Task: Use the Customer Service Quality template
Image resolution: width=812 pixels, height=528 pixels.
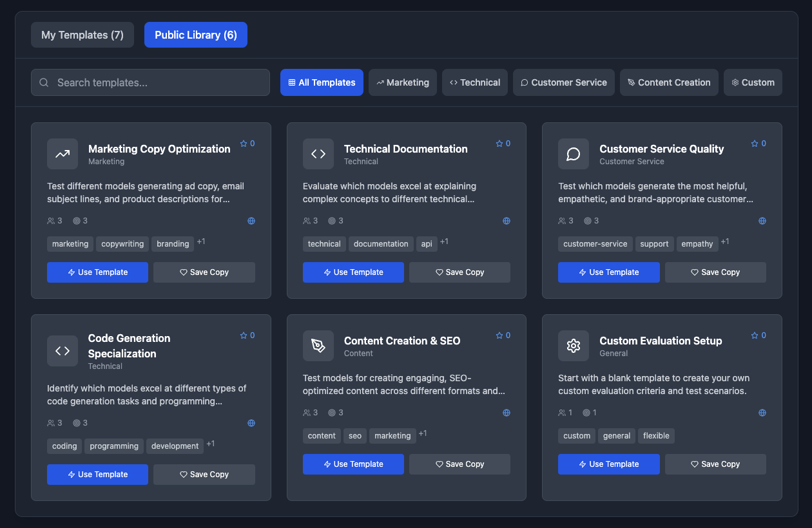Action: pyautogui.click(x=609, y=272)
